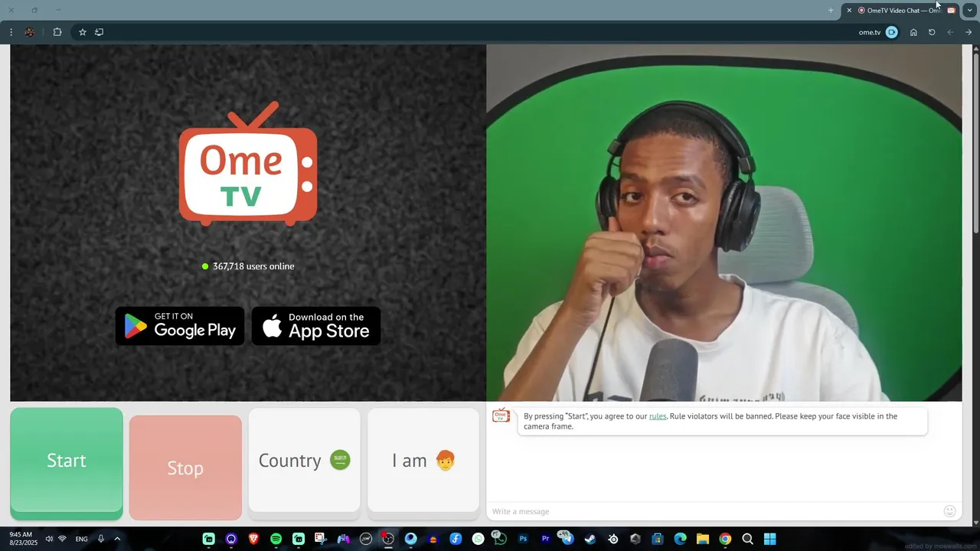Open Steam from the taskbar
Screen dimensions: 980x551
point(590,539)
